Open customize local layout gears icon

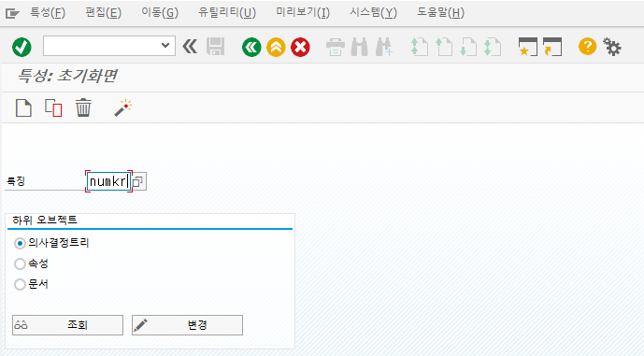612,47
